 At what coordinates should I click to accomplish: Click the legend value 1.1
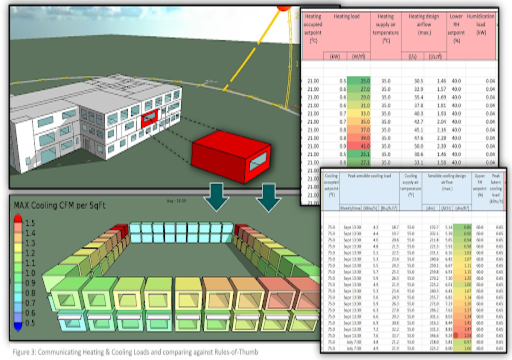(x=30, y=263)
